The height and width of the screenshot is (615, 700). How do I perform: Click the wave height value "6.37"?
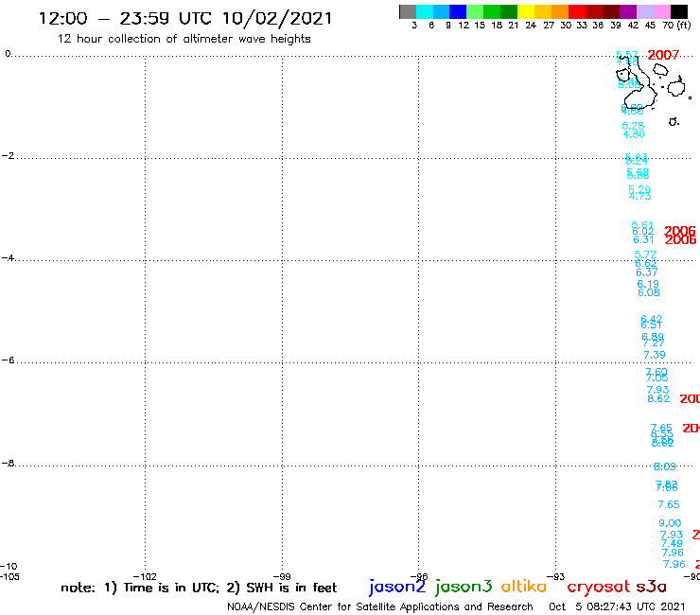(x=646, y=272)
